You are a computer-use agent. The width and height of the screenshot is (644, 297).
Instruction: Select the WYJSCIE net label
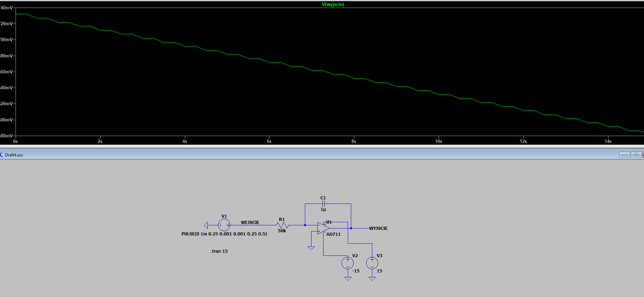tap(378, 228)
